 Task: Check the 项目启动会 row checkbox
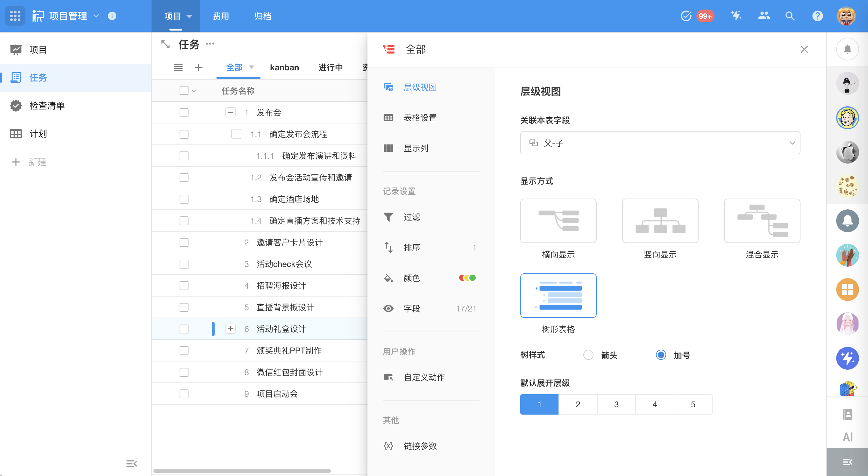tap(184, 394)
